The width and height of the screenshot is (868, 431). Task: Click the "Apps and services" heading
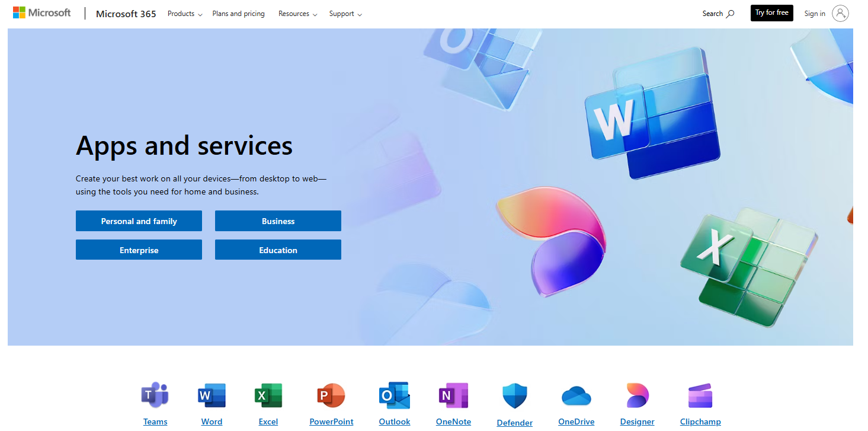click(184, 146)
